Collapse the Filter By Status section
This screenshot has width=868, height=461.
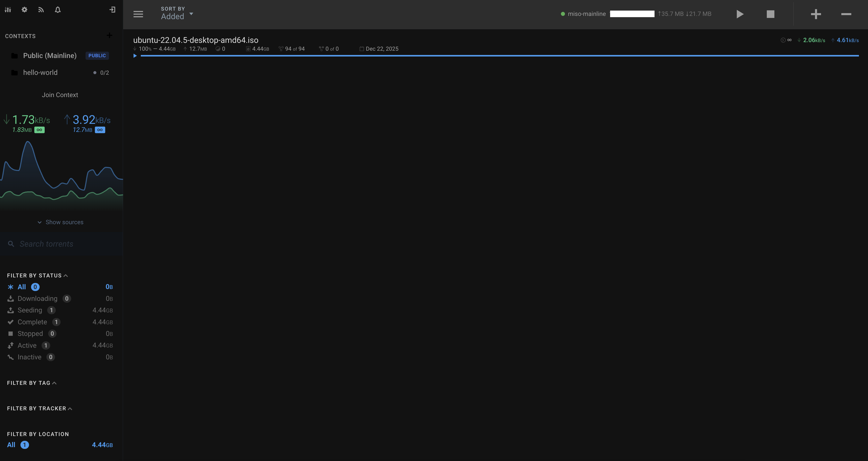pos(65,275)
